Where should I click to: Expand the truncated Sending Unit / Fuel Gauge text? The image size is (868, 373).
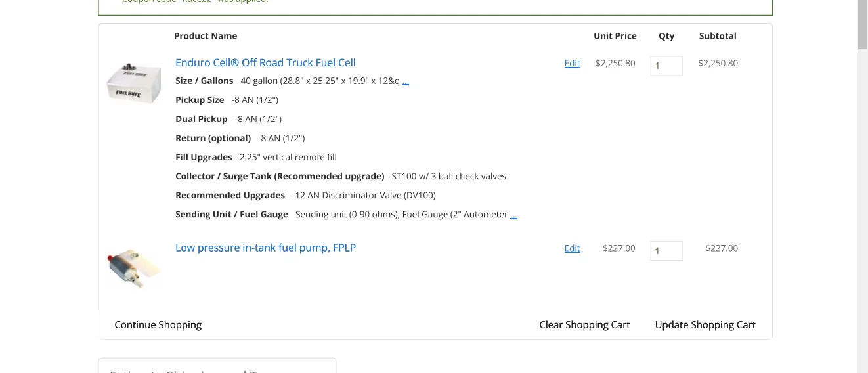pos(513,215)
